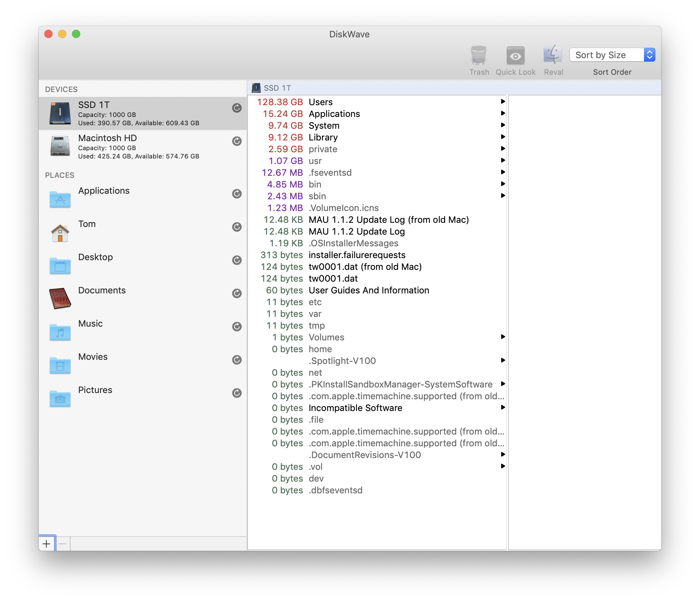
Task: Refresh the Documents place
Action: 237,293
